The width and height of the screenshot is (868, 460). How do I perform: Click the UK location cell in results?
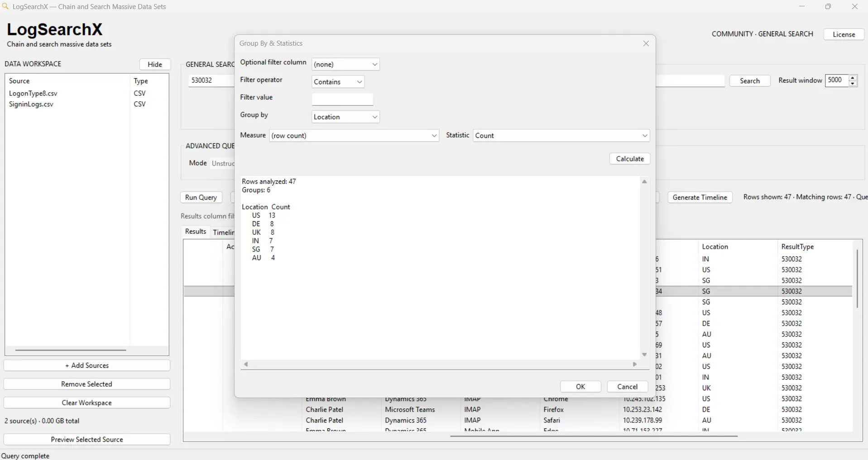point(706,388)
